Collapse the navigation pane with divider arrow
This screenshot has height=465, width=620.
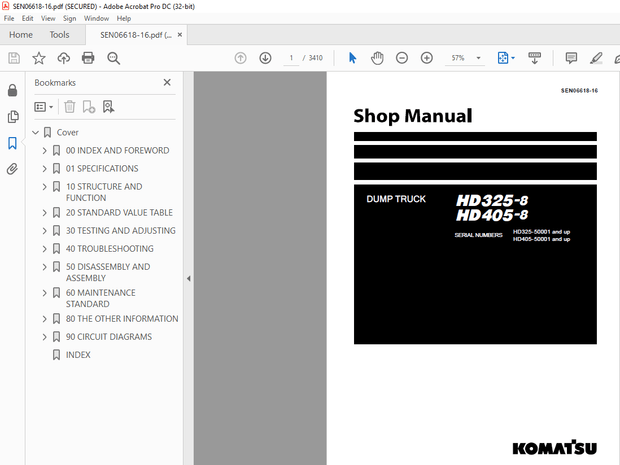tap(189, 279)
